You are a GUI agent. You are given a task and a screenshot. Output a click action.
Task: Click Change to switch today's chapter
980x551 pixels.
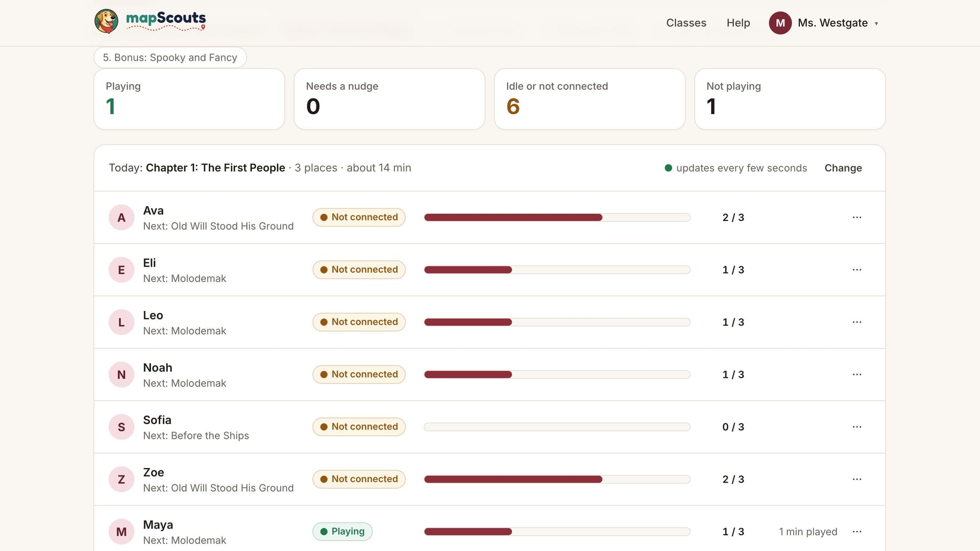pos(843,168)
